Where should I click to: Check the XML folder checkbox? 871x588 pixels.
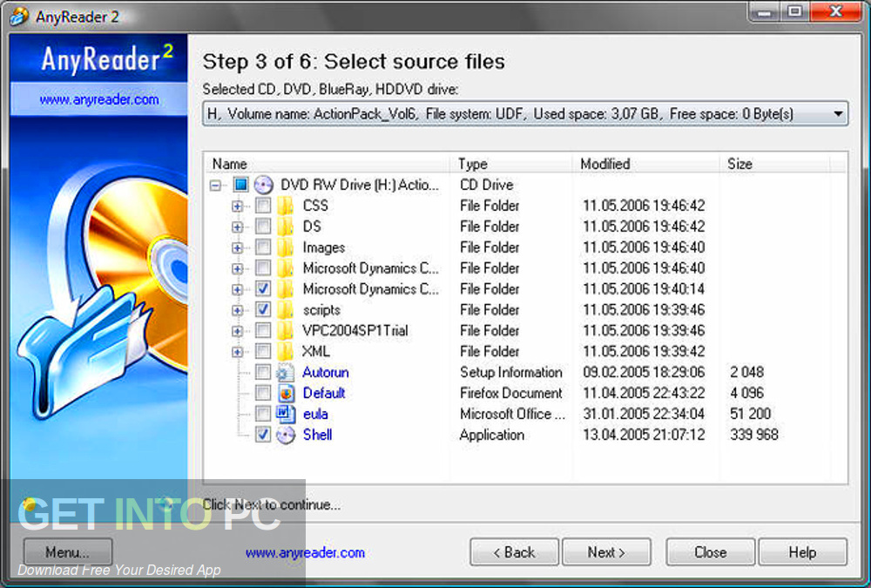point(263,352)
